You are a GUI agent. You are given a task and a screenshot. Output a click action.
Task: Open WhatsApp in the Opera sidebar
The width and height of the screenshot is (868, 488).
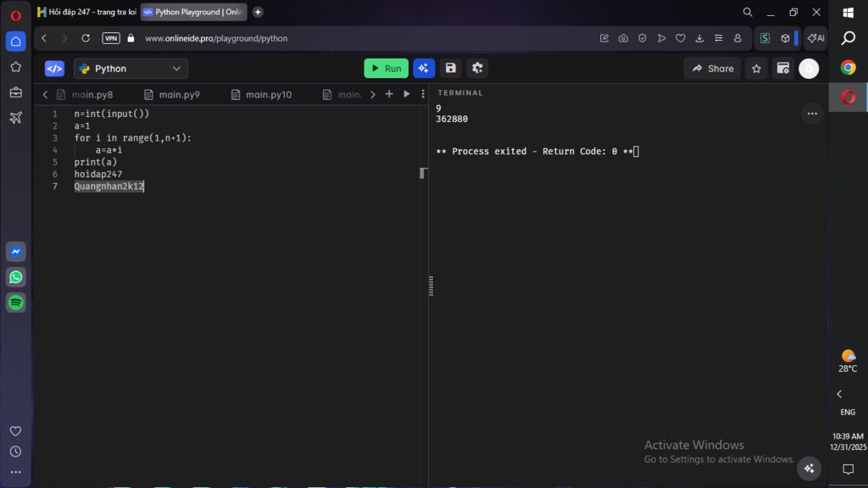[15, 277]
